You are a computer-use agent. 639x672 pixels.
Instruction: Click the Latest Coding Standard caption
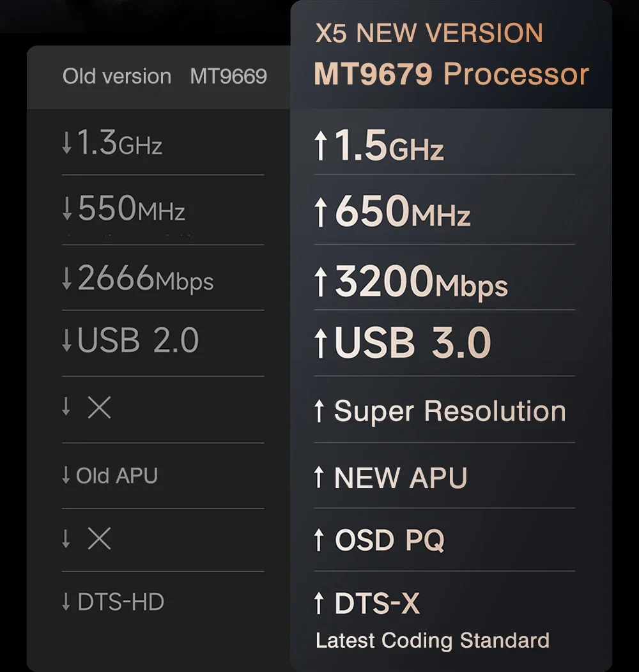[433, 640]
